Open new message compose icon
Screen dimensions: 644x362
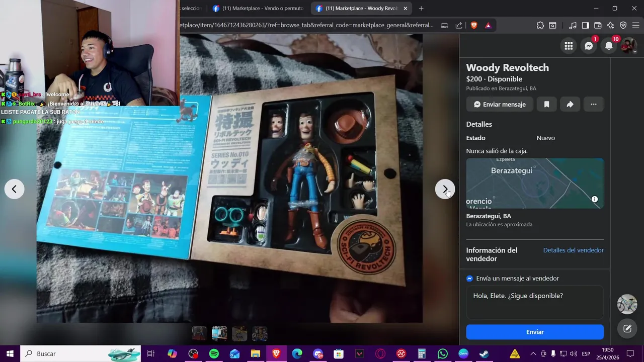pos(627,329)
